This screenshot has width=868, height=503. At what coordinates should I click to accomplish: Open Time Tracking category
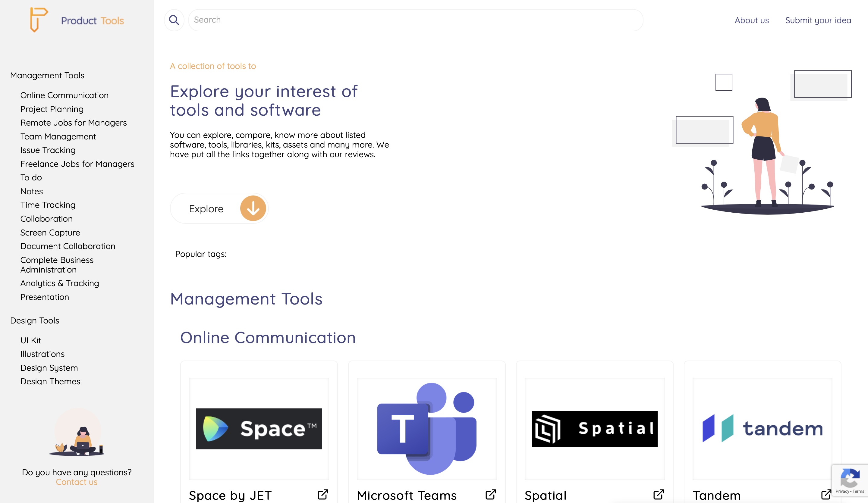[48, 205]
